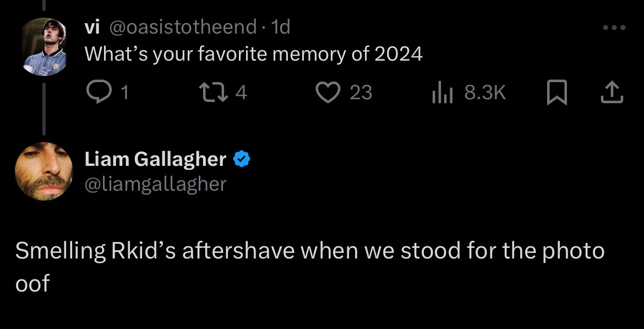Share the tweet with upload arrow icon
The width and height of the screenshot is (644, 329).
coord(612,92)
